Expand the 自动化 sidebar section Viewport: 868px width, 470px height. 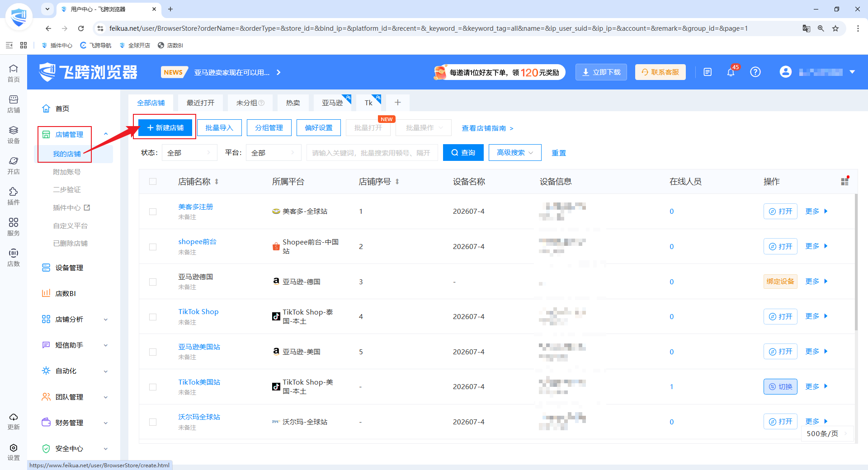(x=106, y=371)
